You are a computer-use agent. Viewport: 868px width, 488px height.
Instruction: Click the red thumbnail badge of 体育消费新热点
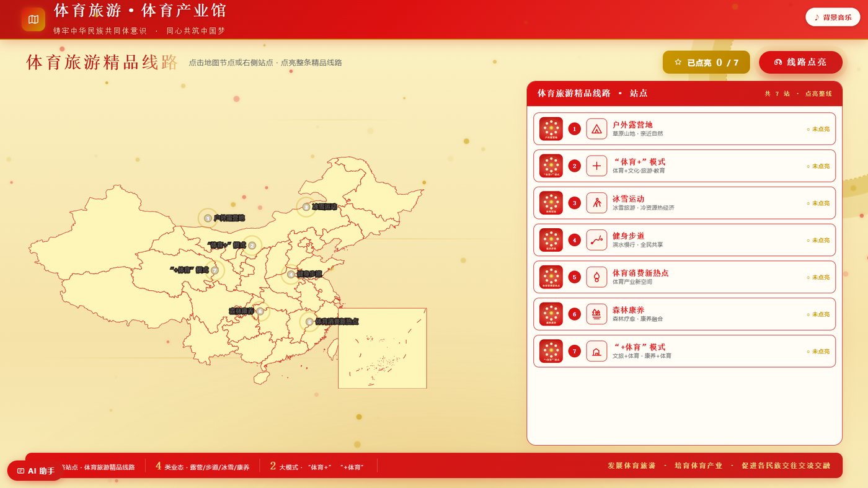(x=551, y=277)
